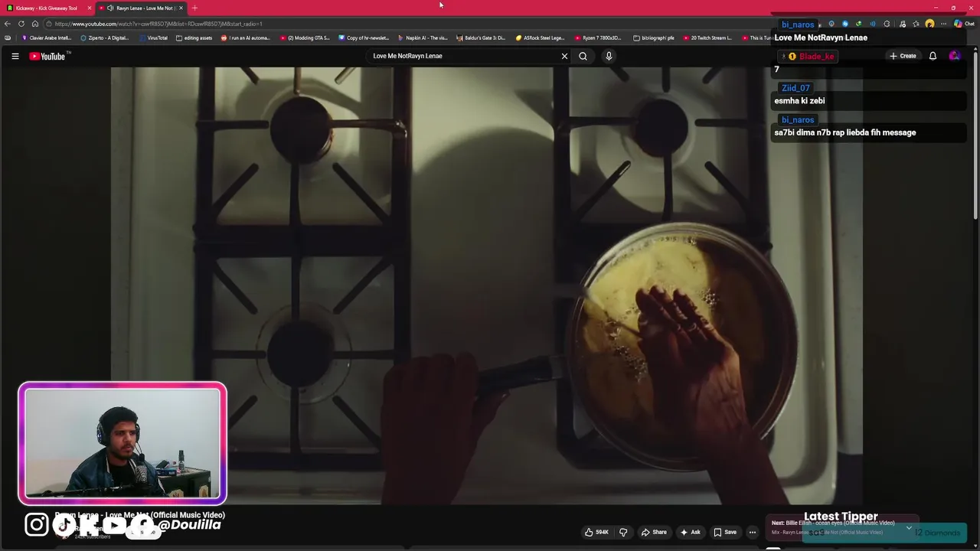Open Ziperto - A Digital bookmark
The image size is (980, 551).
pos(105,37)
